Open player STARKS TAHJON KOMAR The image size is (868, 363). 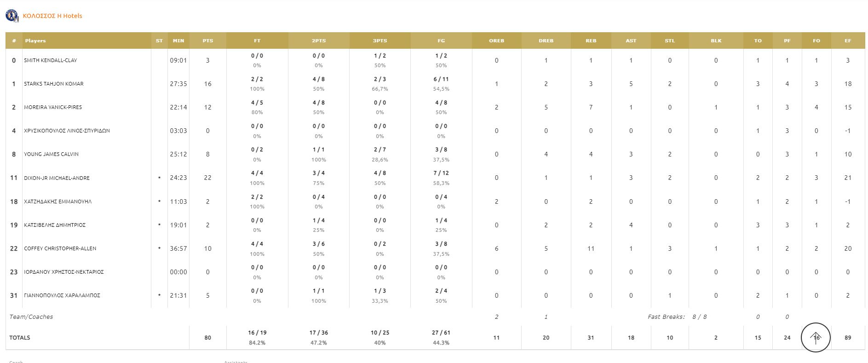point(54,84)
